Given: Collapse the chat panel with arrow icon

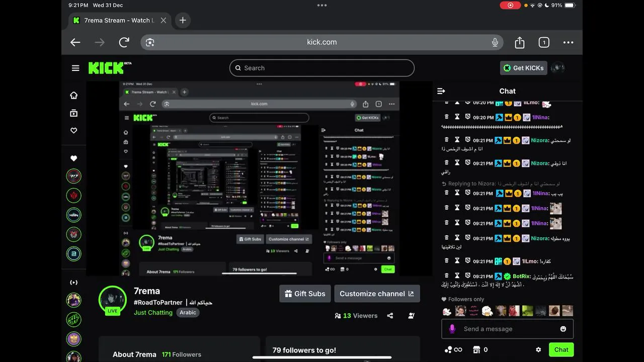Looking at the screenshot, I should tap(441, 91).
